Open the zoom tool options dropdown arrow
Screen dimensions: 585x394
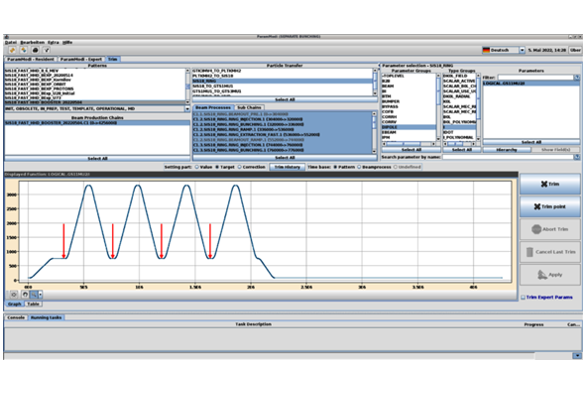(x=40, y=294)
